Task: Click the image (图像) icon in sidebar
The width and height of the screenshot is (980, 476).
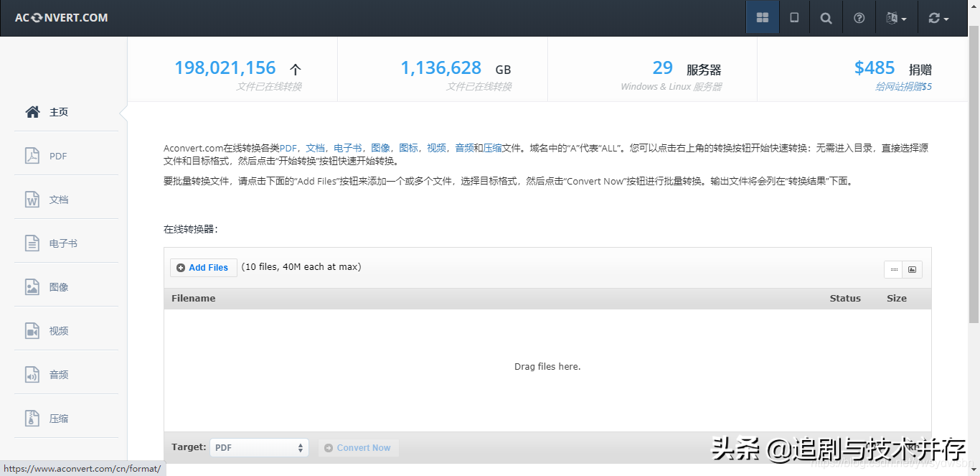Action: (32, 287)
